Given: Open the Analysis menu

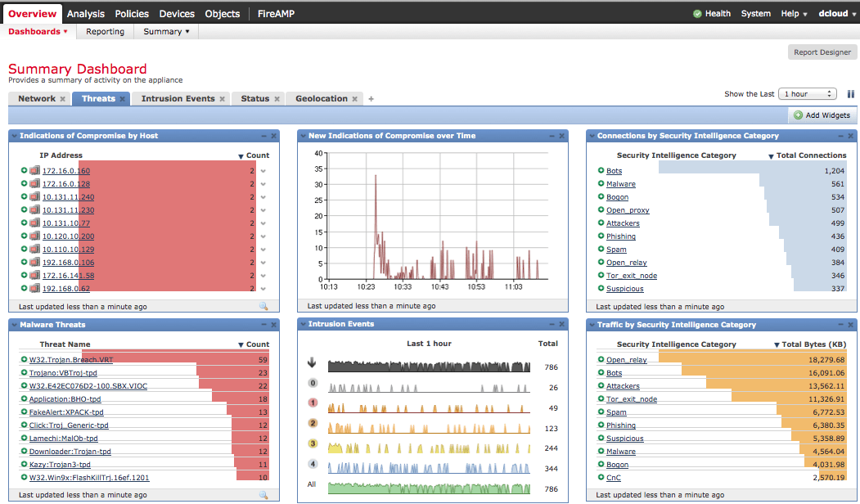Looking at the screenshot, I should click(86, 14).
